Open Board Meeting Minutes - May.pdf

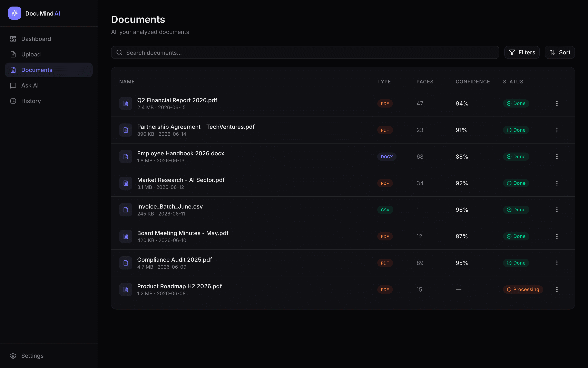click(x=183, y=233)
